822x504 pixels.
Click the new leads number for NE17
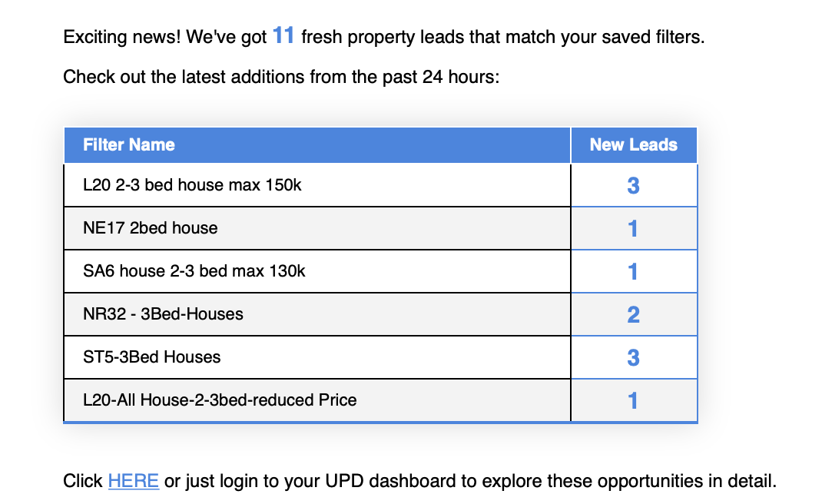[x=633, y=228]
